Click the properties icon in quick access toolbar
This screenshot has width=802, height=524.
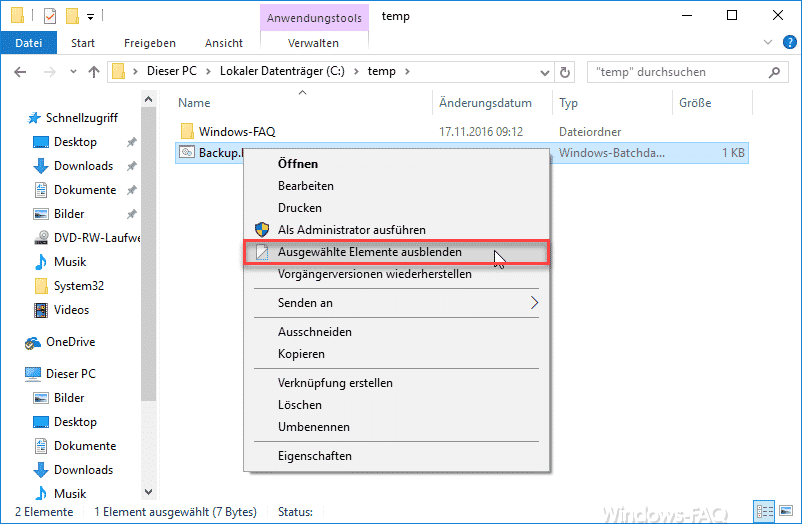[50, 16]
